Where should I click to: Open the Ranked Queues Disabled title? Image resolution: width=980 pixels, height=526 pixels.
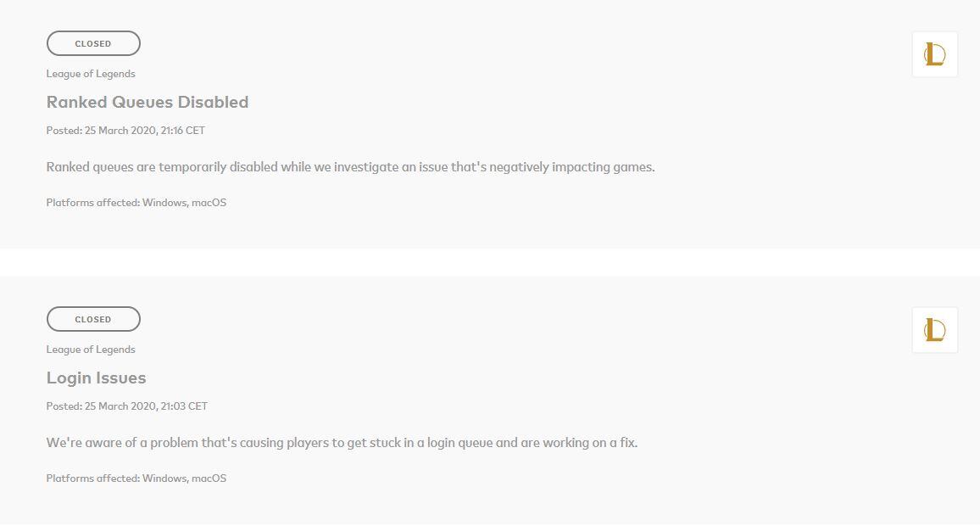[148, 102]
